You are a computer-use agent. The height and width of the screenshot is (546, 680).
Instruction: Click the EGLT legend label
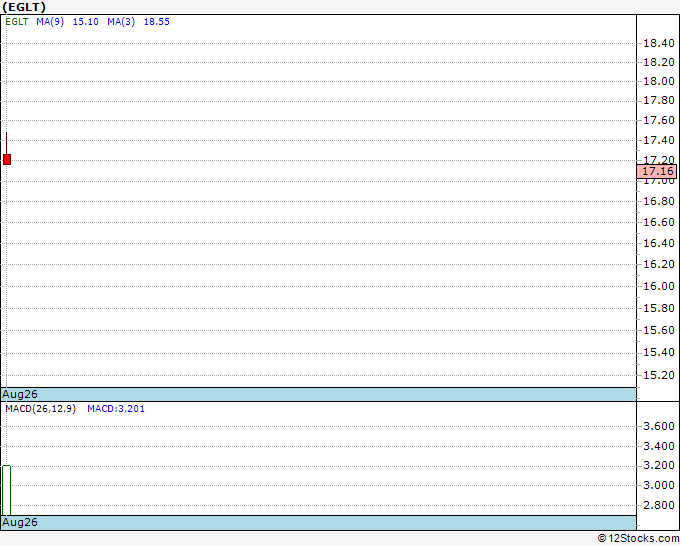pos(17,22)
